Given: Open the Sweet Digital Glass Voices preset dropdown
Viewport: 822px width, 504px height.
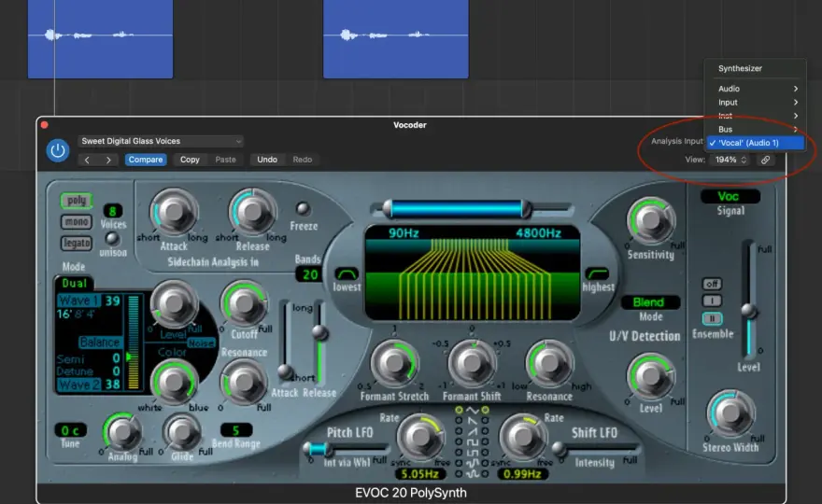Looking at the screenshot, I should (161, 142).
